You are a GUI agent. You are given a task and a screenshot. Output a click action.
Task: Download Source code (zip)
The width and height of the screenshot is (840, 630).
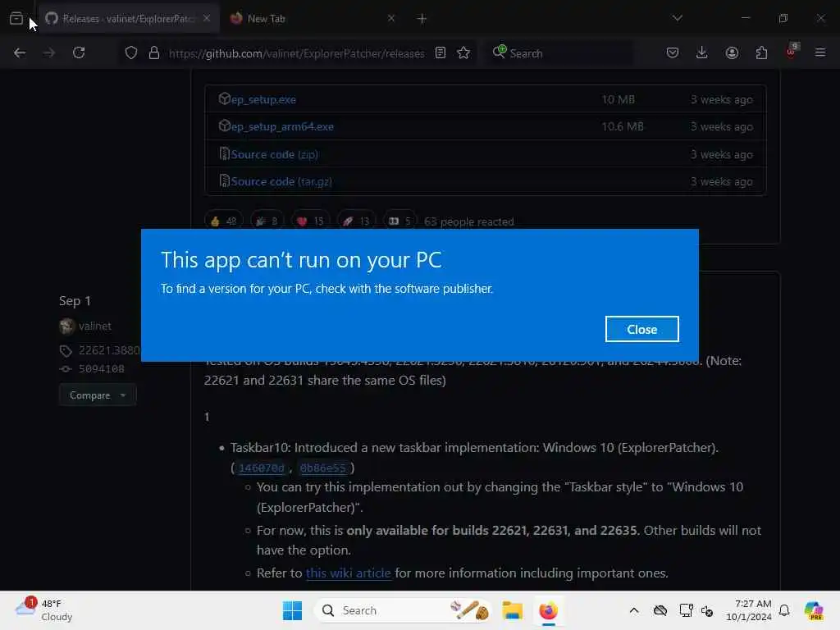(x=274, y=155)
